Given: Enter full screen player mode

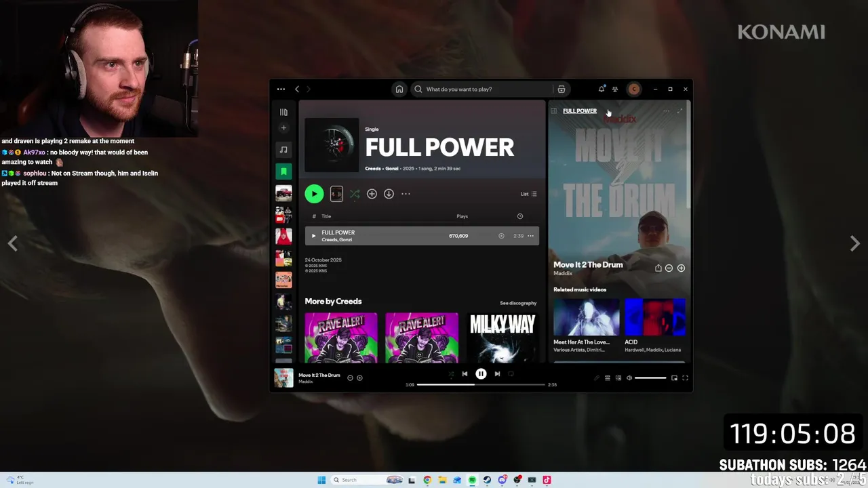Looking at the screenshot, I should tap(685, 378).
